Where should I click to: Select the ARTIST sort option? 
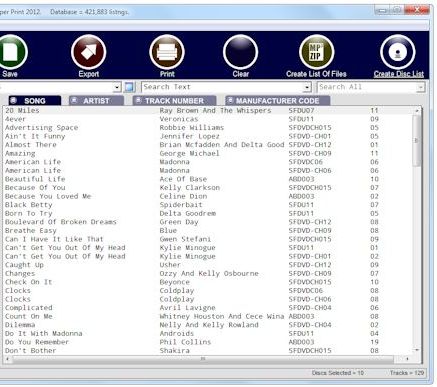tap(96, 101)
